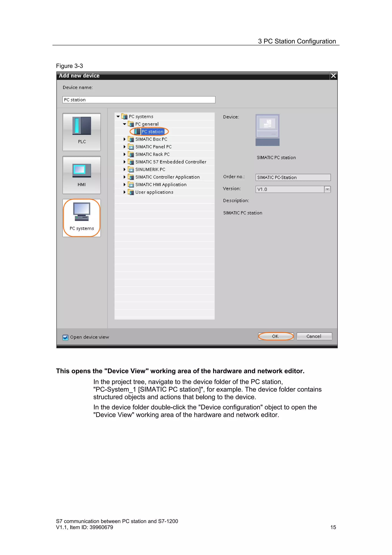
Task: Click the Device name input field
Action: click(139, 100)
